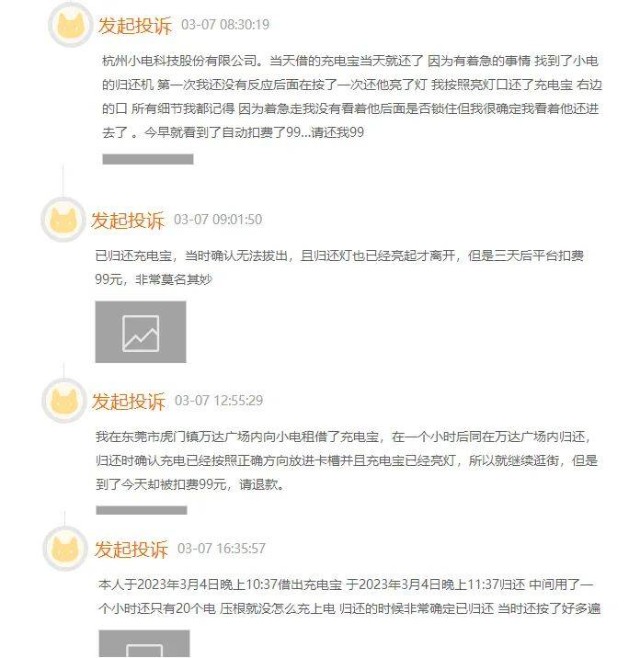Click the timestamp 03-07 08:30:19

[225, 24]
